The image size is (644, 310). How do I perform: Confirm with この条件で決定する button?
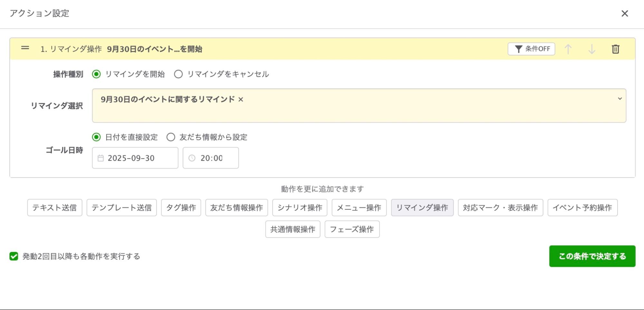[x=592, y=256]
